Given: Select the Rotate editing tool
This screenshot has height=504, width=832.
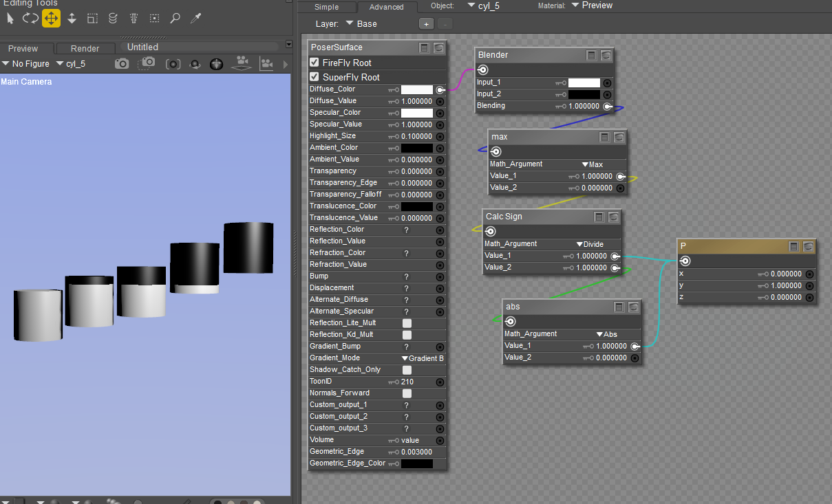Looking at the screenshot, I should pyautogui.click(x=30, y=19).
